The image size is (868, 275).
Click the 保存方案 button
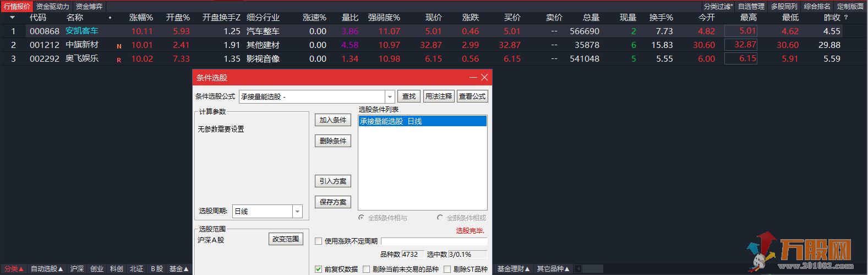point(333,202)
